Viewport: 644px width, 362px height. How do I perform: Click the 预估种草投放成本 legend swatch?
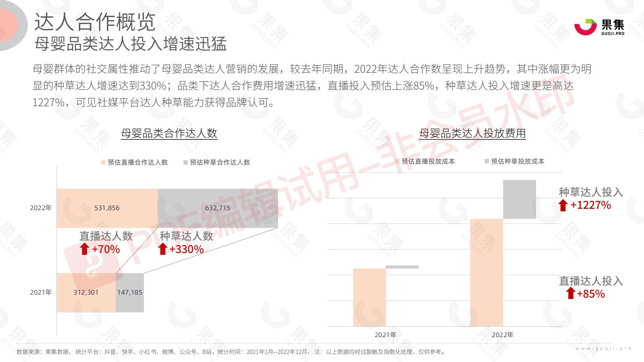487,161
